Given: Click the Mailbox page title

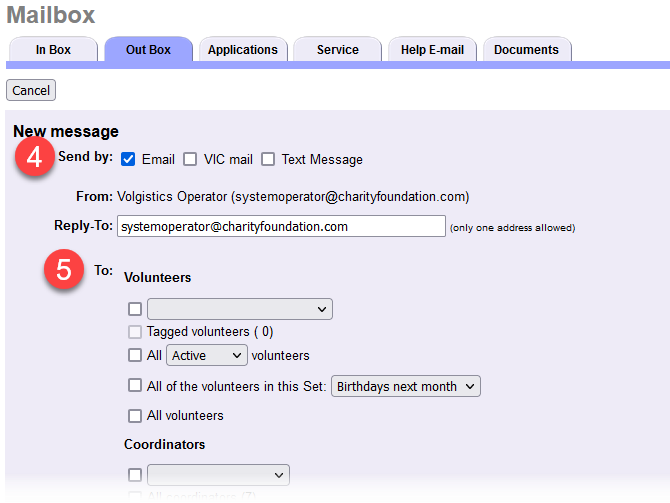Looking at the screenshot, I should (x=51, y=15).
